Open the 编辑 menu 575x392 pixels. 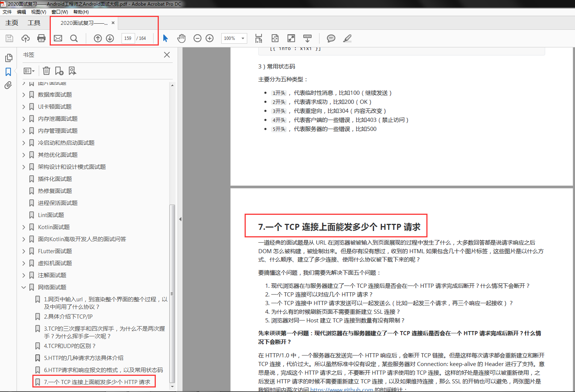pos(21,12)
